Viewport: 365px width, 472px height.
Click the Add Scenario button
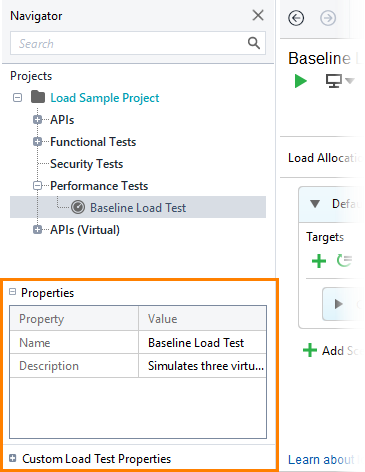tap(332, 351)
